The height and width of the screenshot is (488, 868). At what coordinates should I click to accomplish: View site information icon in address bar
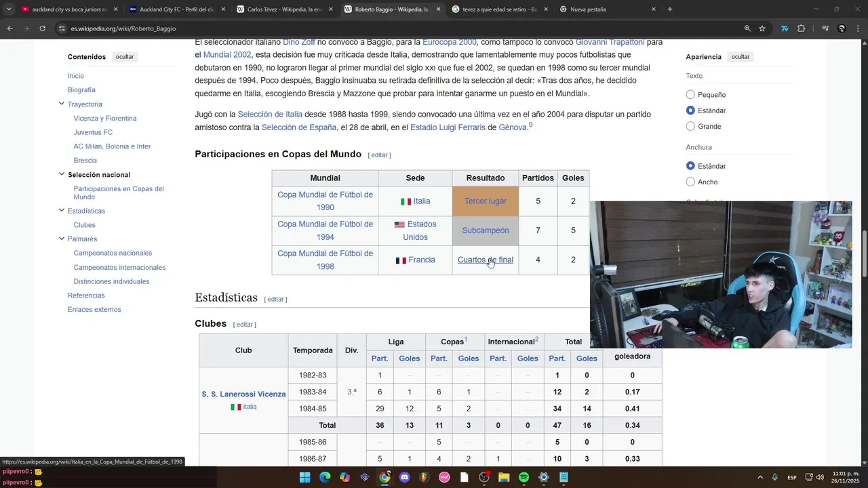tap(62, 28)
